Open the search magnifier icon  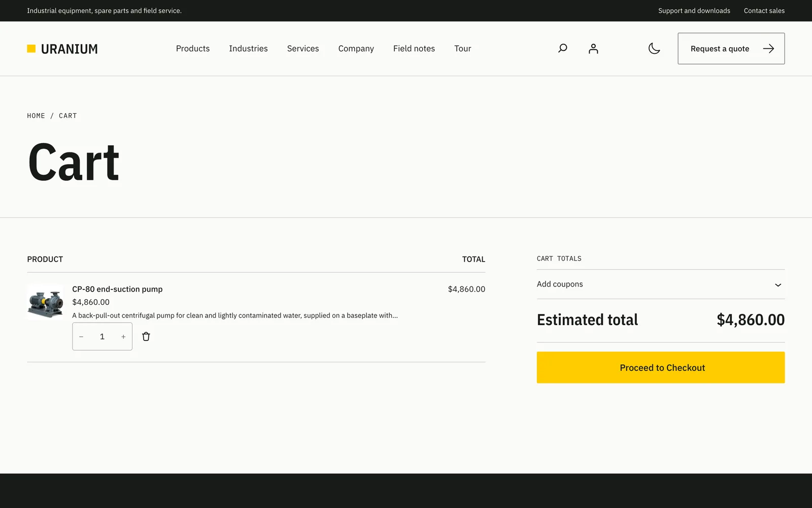tap(562, 48)
